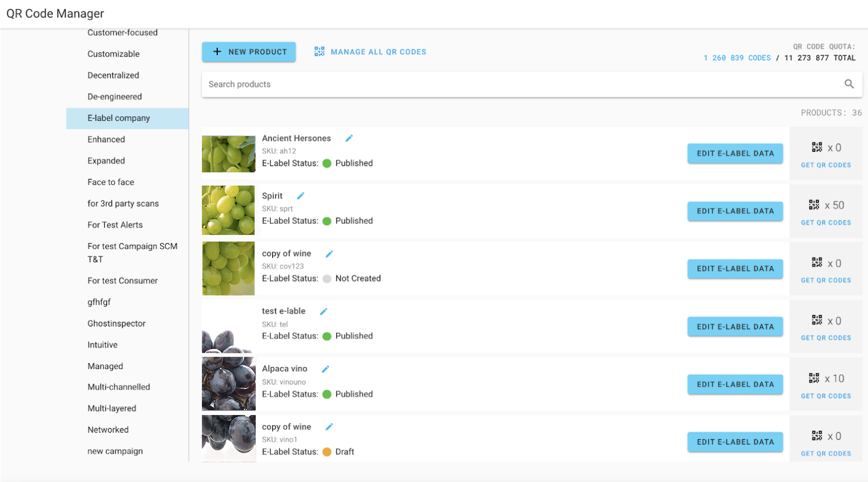This screenshot has height=482, width=868.
Task: Open the Alpaca vino dark grapes thumbnail
Action: click(229, 384)
